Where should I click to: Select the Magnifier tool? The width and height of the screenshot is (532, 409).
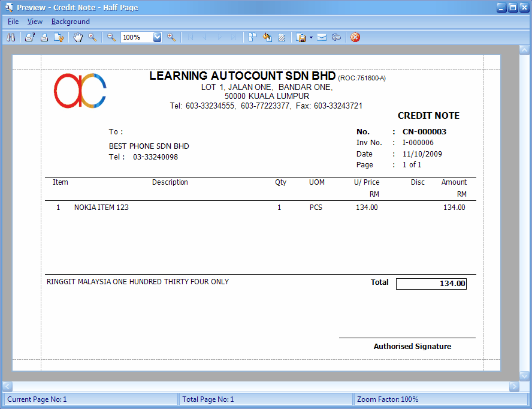[x=92, y=37]
